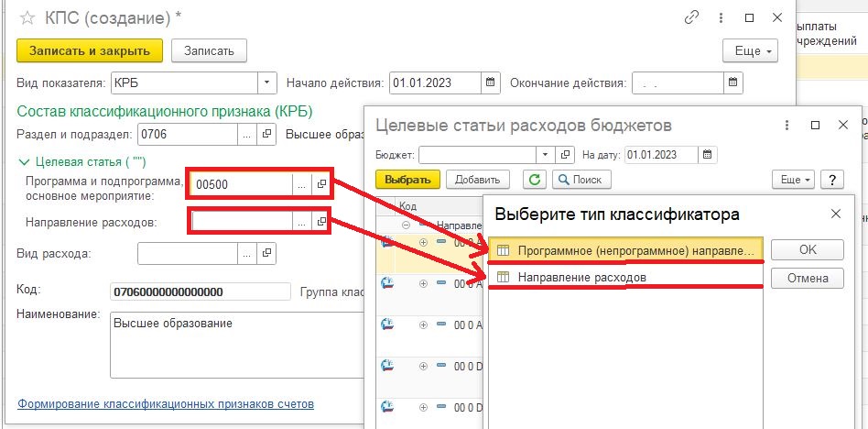
Task: Open Вид показателя dropdown arrow
Action: [266, 82]
